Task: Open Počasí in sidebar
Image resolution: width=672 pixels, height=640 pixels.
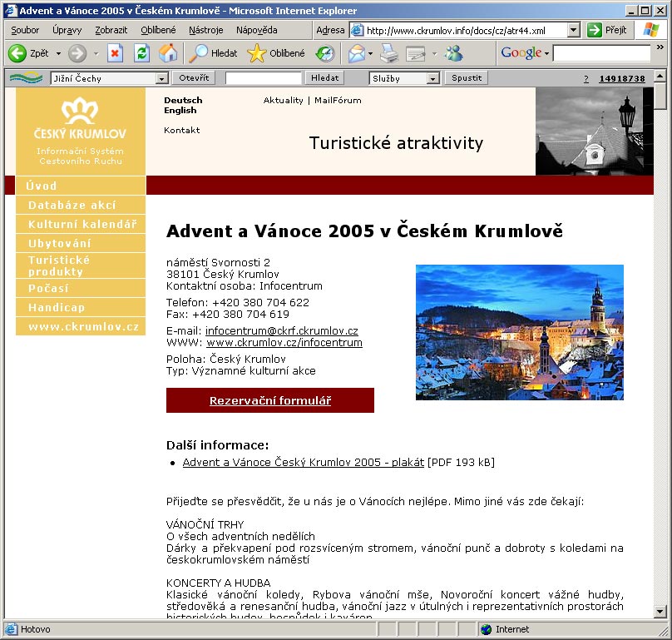Action: (x=81, y=288)
